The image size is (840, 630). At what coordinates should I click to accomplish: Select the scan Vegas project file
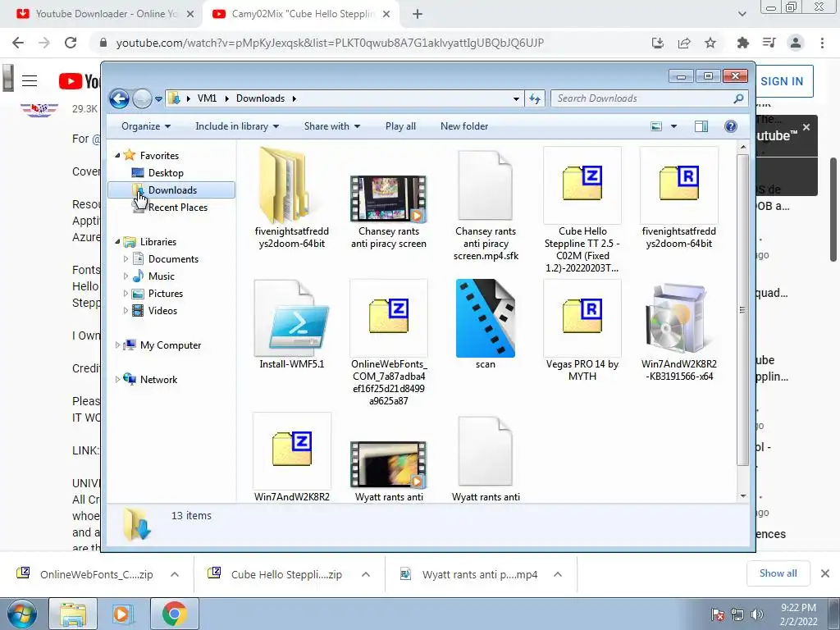pos(486,317)
